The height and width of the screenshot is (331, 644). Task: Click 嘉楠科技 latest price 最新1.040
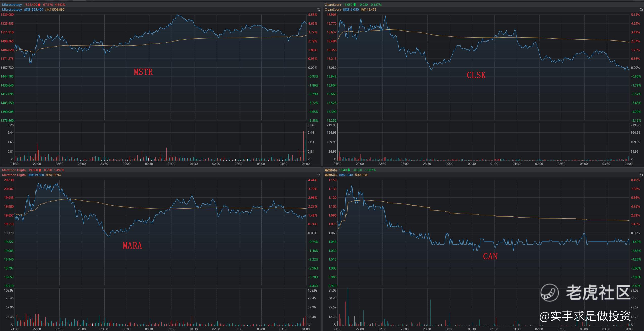point(346,175)
